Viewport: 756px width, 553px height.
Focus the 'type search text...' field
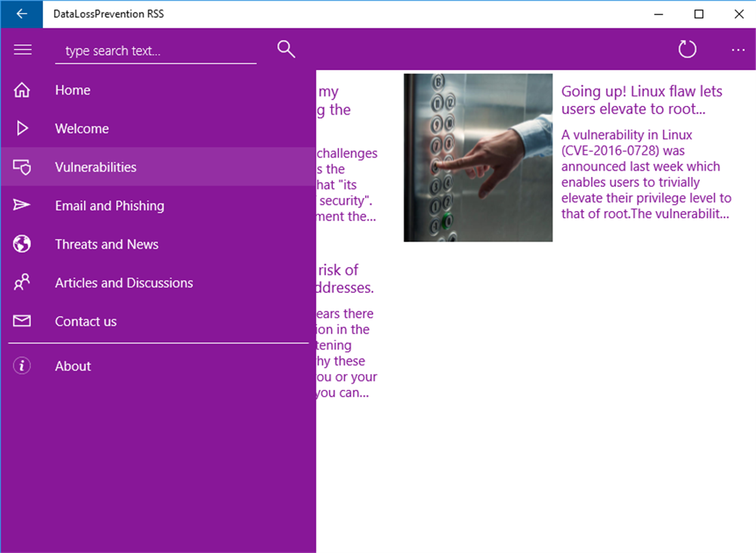point(156,51)
